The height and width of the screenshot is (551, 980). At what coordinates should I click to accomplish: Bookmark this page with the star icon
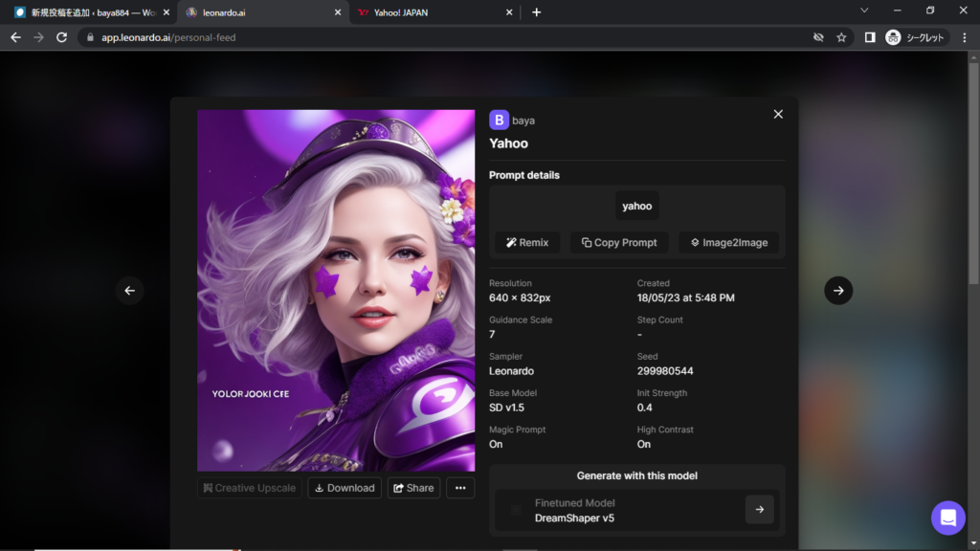click(841, 37)
